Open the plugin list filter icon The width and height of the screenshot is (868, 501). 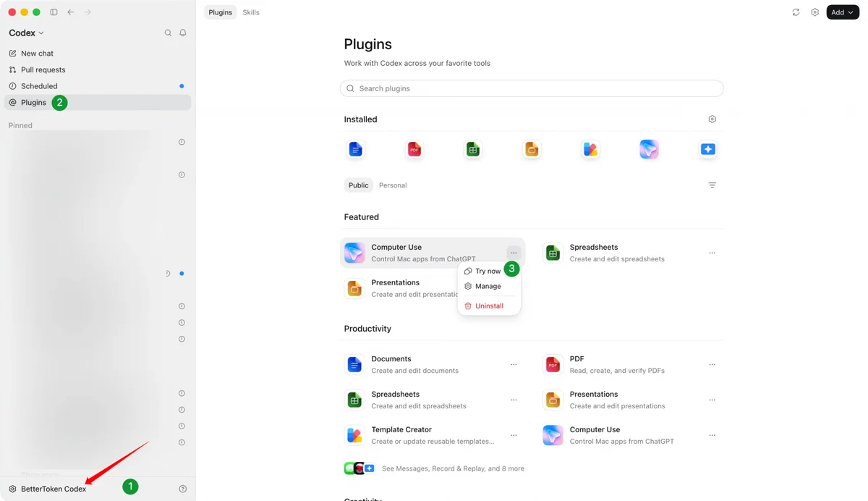(712, 185)
